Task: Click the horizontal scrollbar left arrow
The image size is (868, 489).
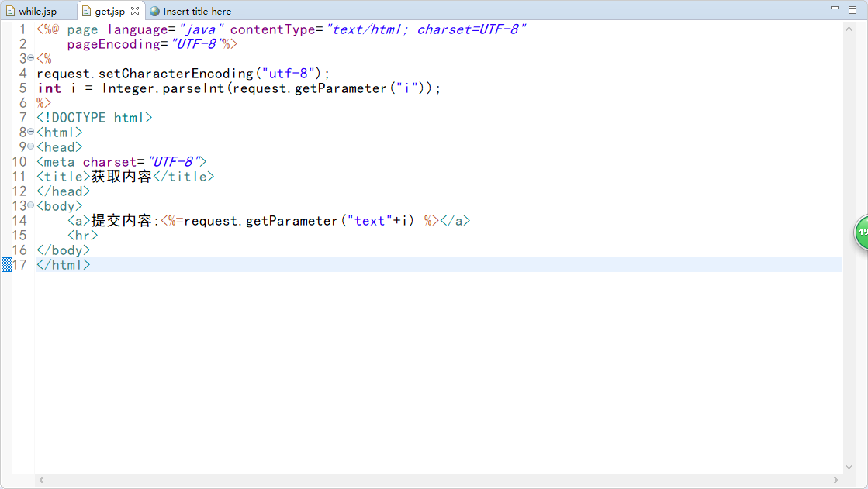Action: pos(41,480)
